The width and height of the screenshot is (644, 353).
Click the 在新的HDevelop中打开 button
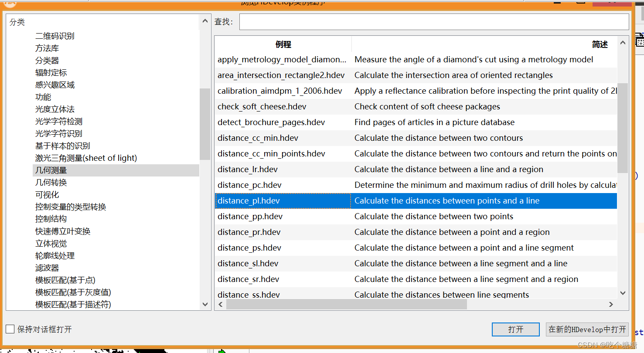pyautogui.click(x=587, y=329)
